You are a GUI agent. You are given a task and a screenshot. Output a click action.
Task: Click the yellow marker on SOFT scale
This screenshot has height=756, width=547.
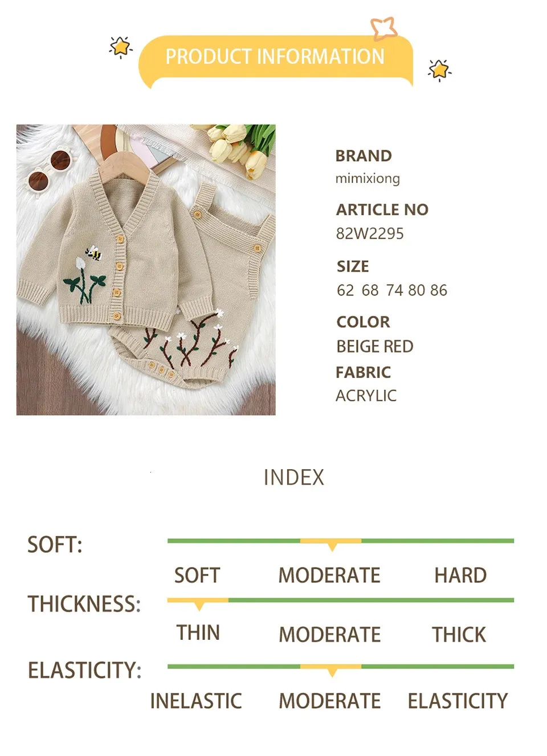pyautogui.click(x=331, y=543)
